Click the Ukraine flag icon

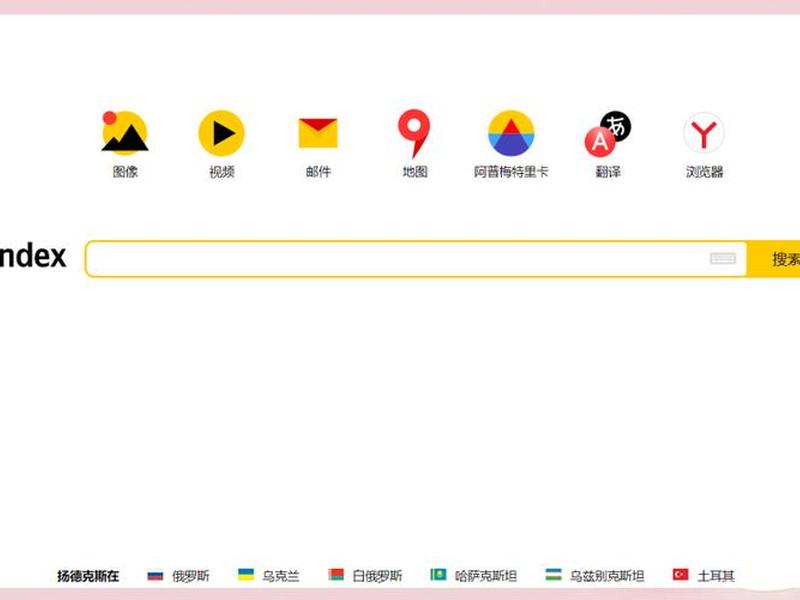click(x=246, y=574)
